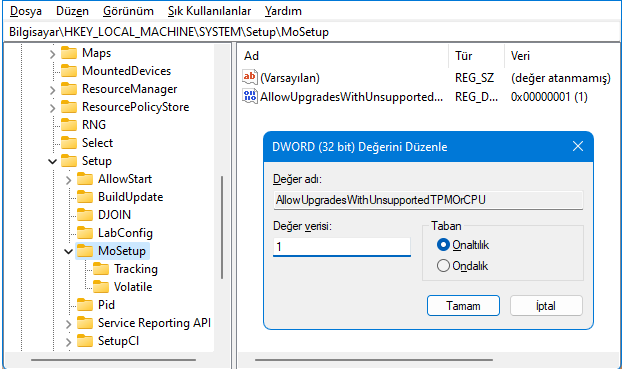
Task: Click the registry path address bar
Action: pyautogui.click(x=311, y=32)
